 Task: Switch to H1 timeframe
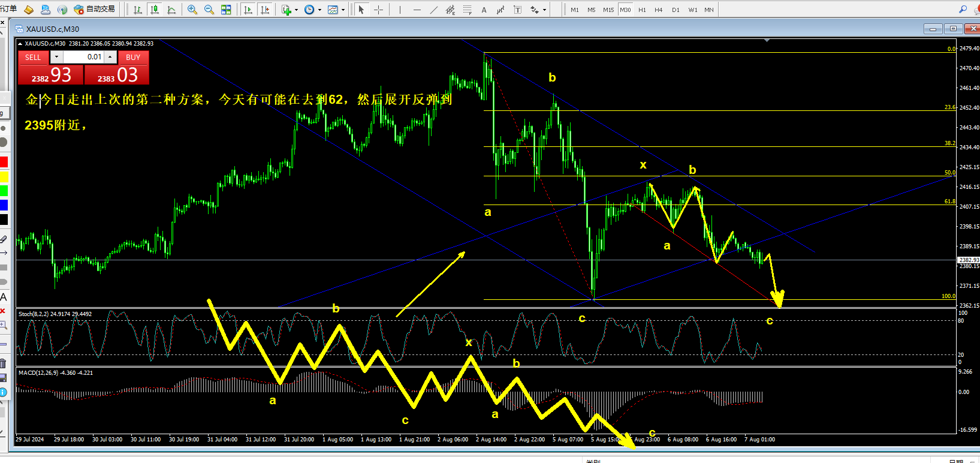pyautogui.click(x=642, y=10)
